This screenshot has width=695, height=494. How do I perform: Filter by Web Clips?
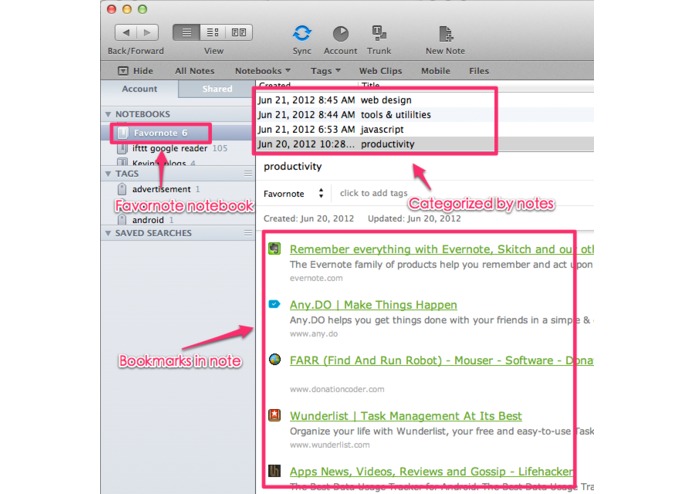[380, 71]
